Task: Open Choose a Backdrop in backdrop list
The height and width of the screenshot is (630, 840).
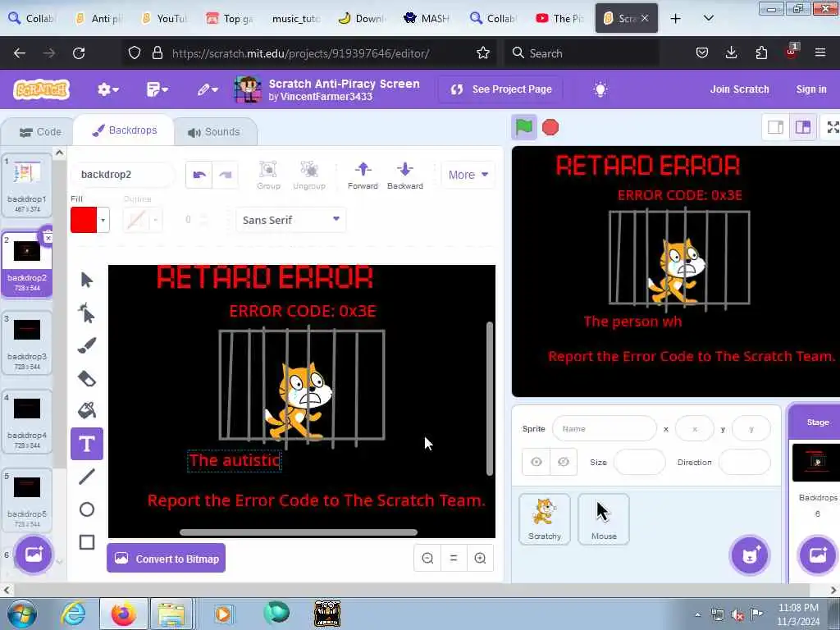Action: coord(33,555)
